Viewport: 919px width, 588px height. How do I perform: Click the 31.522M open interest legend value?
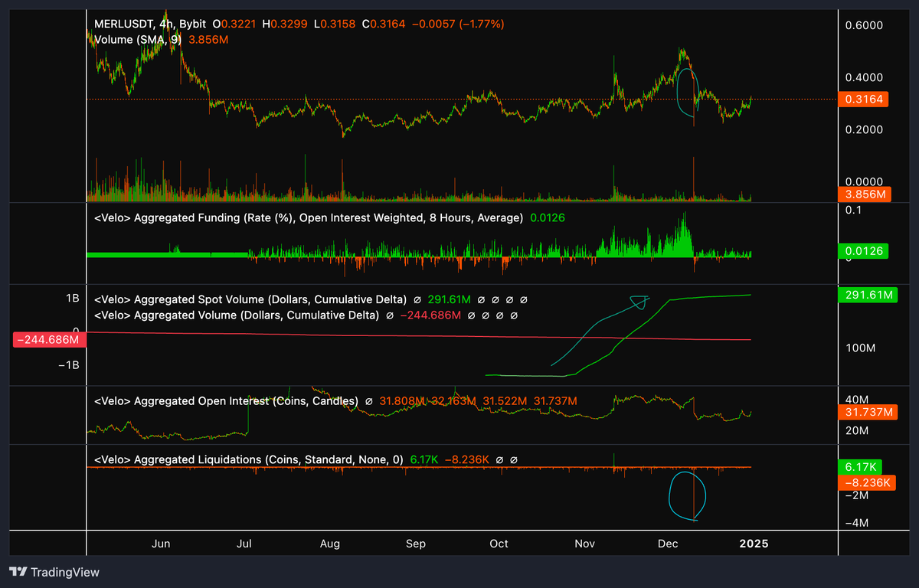(504, 400)
